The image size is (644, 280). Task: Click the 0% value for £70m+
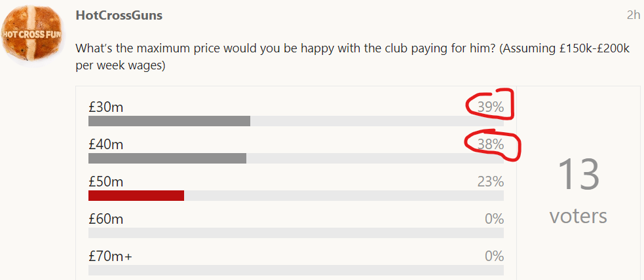click(494, 256)
